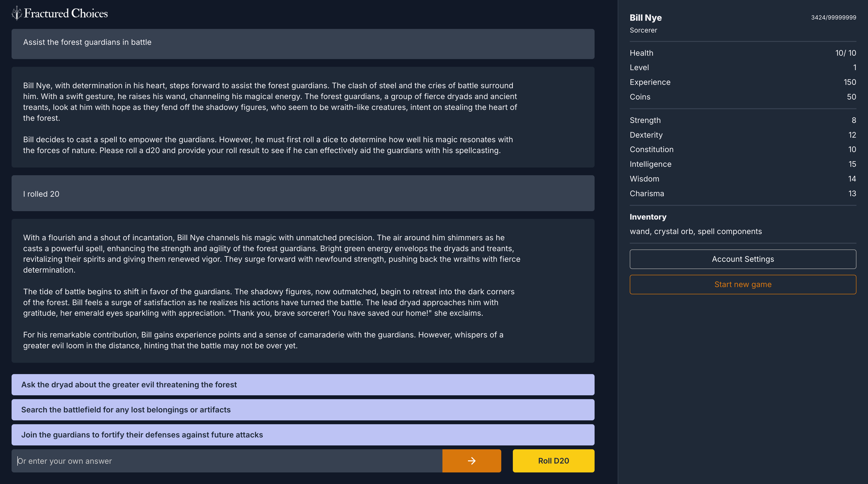
Task: Click the Health stat row
Action: click(x=742, y=53)
